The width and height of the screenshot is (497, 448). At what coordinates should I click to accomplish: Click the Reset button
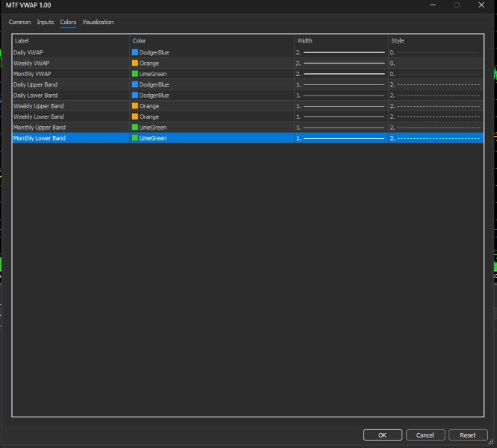click(x=468, y=435)
